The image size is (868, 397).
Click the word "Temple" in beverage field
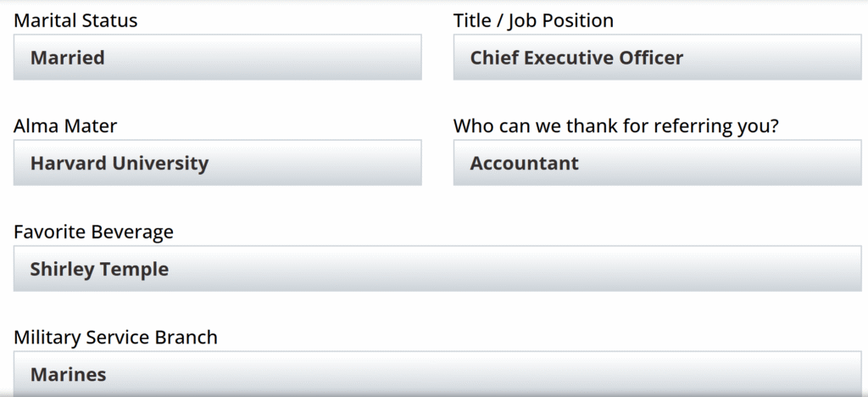coord(134,269)
